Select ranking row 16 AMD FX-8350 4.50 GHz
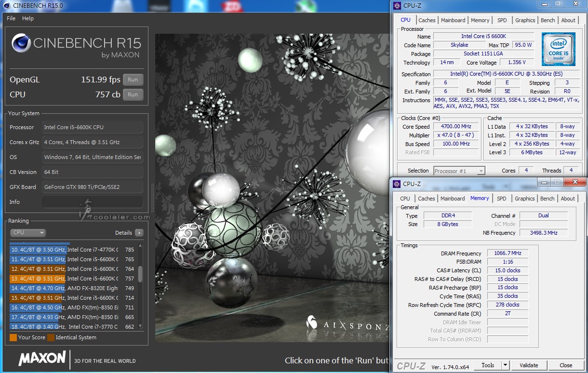The width and height of the screenshot is (588, 373). (73, 307)
